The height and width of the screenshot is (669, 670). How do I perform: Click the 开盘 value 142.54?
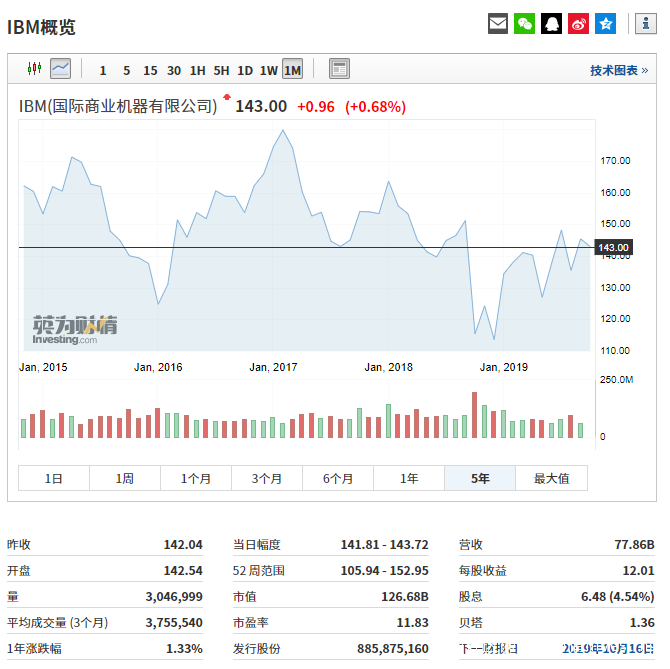(183, 570)
